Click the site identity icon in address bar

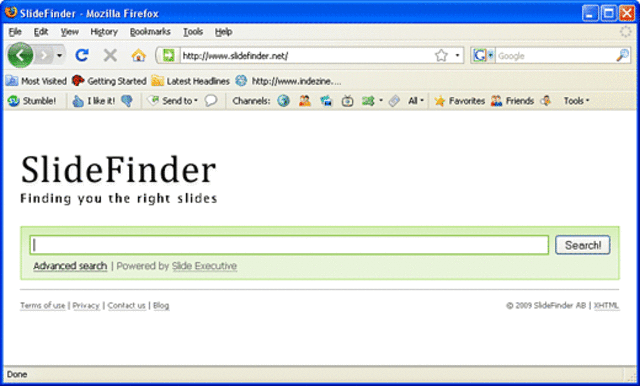pyautogui.click(x=169, y=55)
